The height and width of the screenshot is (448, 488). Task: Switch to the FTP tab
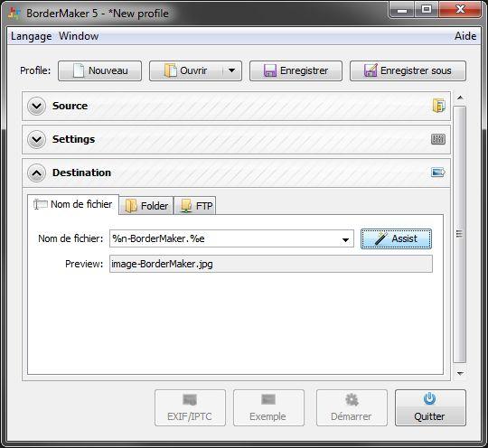tap(195, 206)
